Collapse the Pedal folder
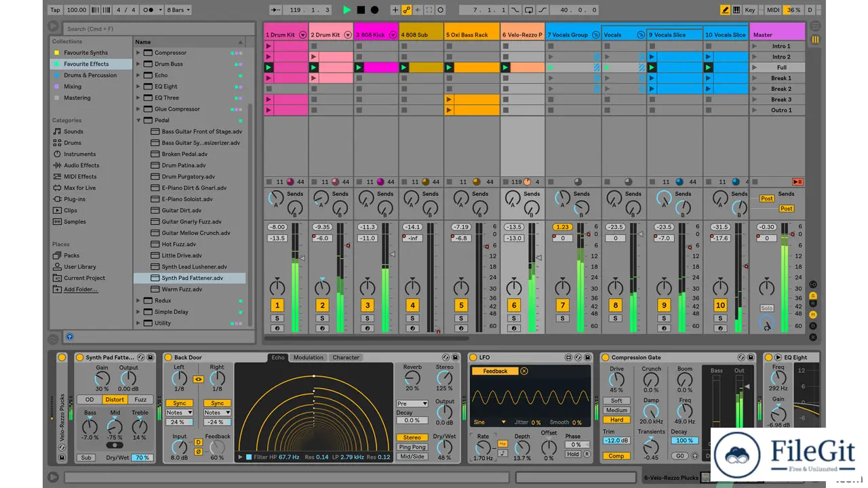The width and height of the screenshot is (868, 488). coord(138,120)
